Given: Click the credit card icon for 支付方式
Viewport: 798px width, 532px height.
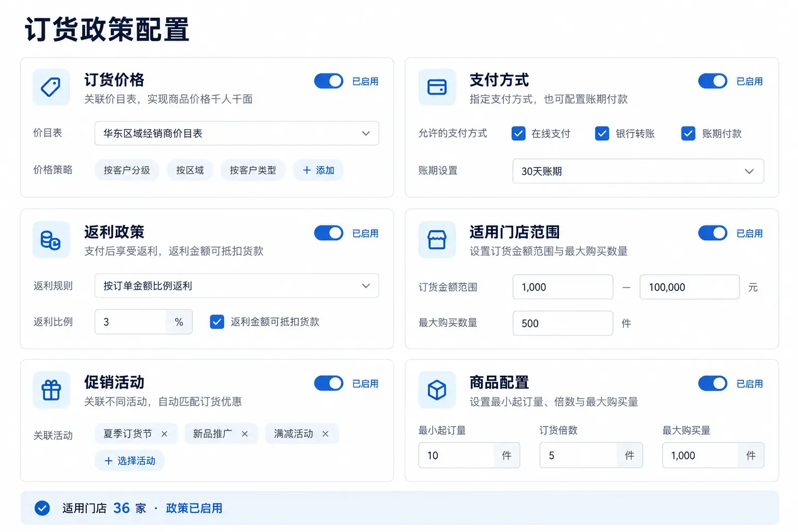Looking at the screenshot, I should (437, 87).
